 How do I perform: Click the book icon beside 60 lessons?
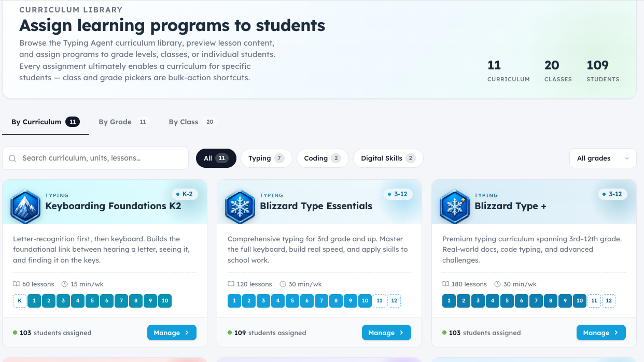[17, 284]
